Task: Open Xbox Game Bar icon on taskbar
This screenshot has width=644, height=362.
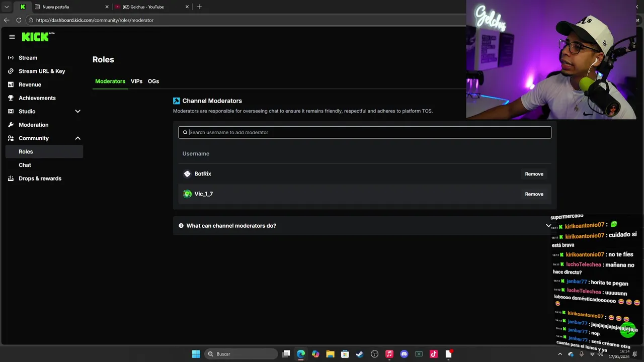Action: coord(419,354)
